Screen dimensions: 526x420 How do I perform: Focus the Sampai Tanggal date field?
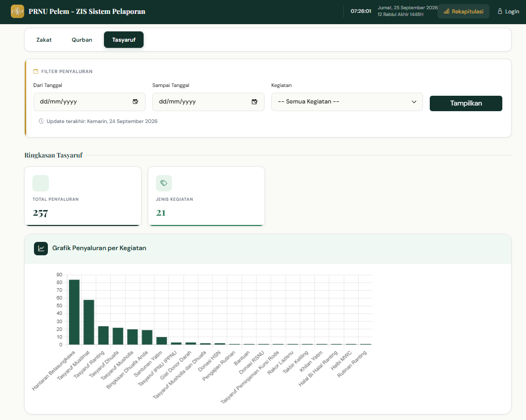tap(208, 101)
